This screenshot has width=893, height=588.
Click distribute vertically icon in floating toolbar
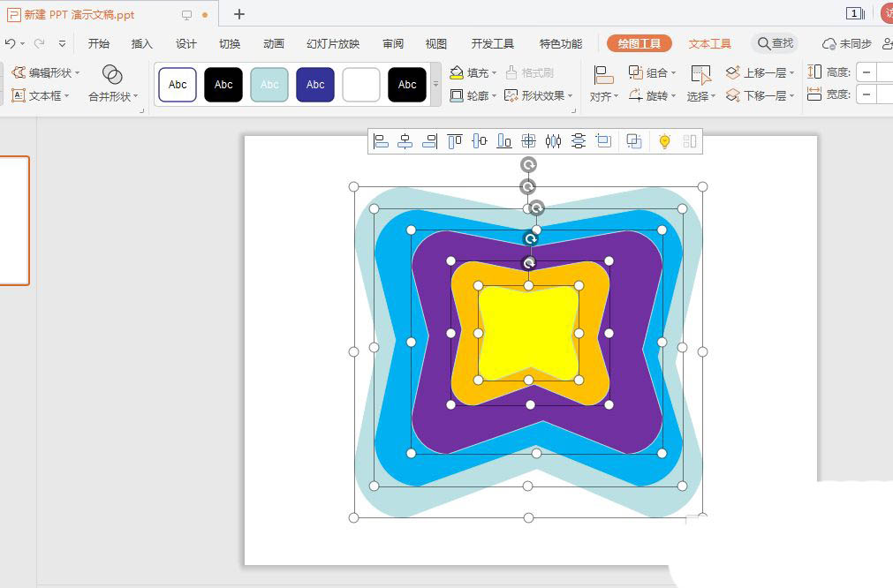point(578,141)
